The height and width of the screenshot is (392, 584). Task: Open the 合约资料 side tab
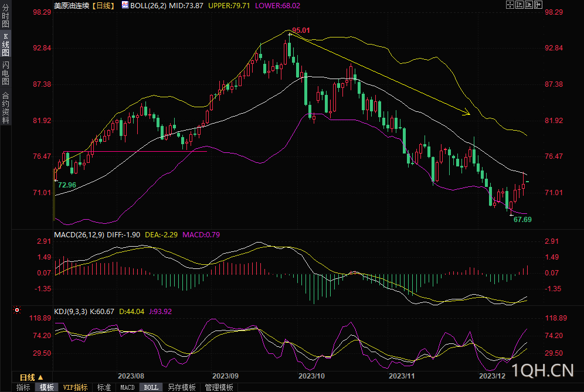pyautogui.click(x=5, y=107)
